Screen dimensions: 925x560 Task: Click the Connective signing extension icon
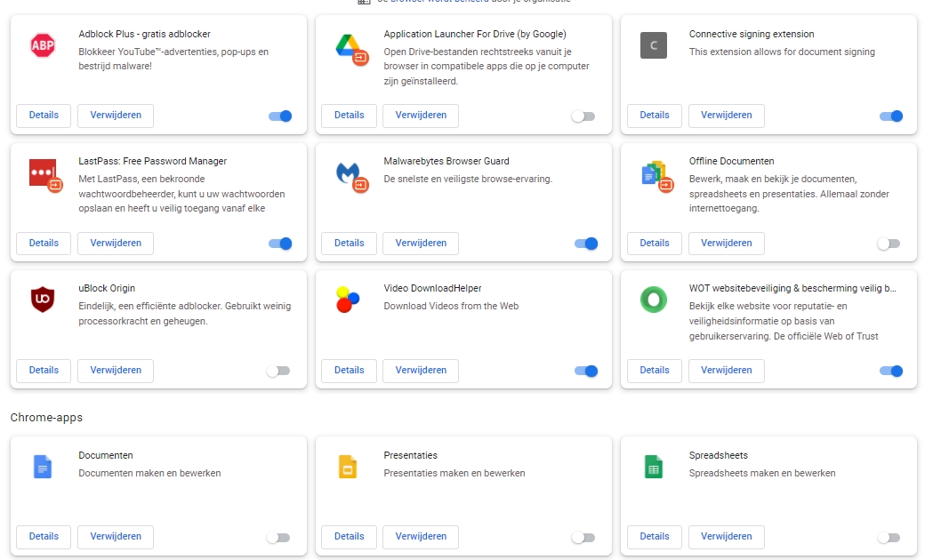click(653, 45)
